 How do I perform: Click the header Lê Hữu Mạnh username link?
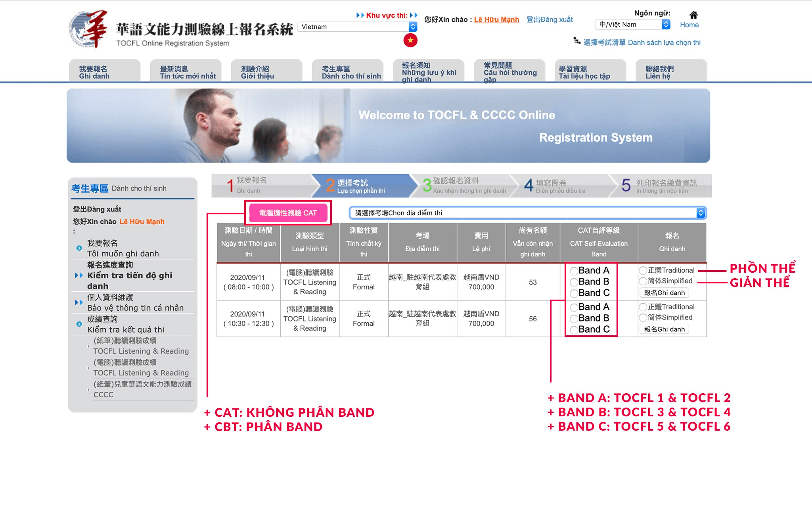tap(496, 19)
